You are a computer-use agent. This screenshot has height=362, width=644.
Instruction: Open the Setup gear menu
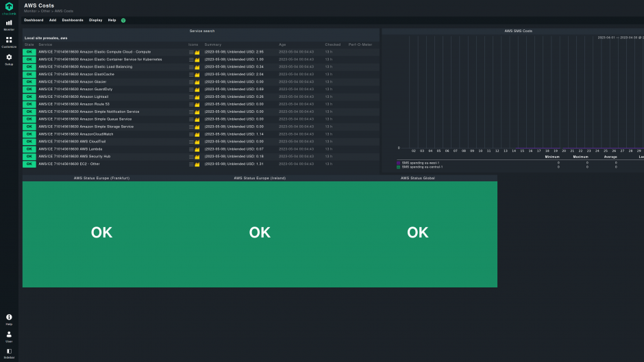click(x=9, y=59)
